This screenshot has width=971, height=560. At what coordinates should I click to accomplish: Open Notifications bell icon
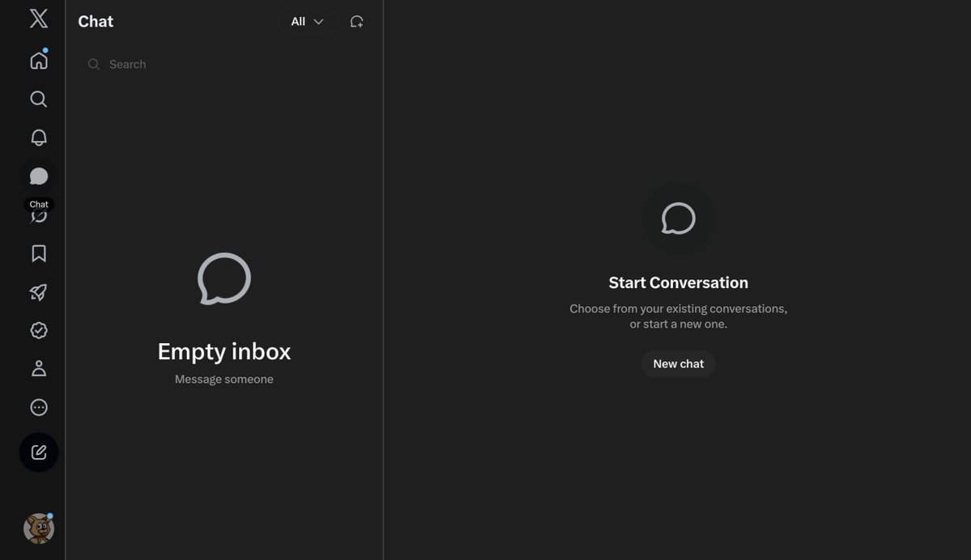[38, 138]
